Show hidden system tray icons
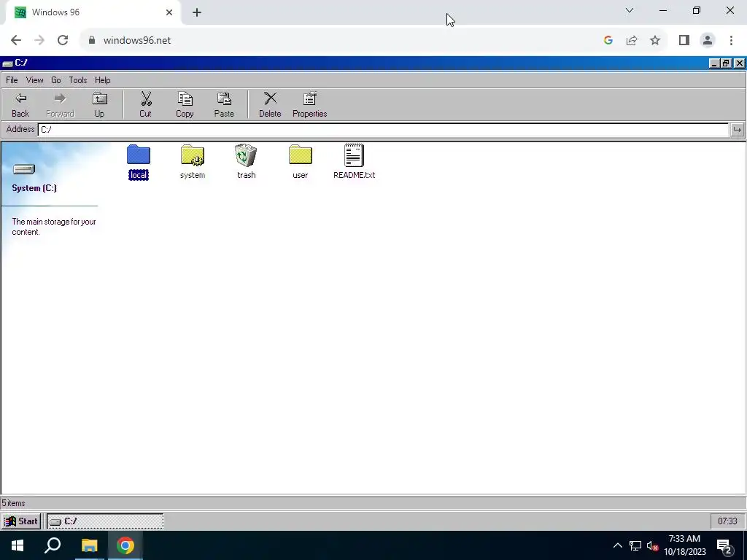Viewport: 747px width, 560px height. point(617,545)
